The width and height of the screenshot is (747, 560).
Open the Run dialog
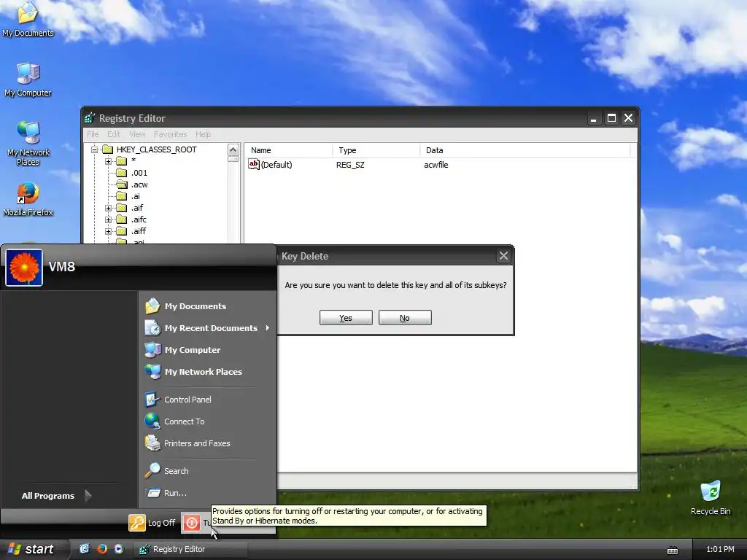click(166, 493)
